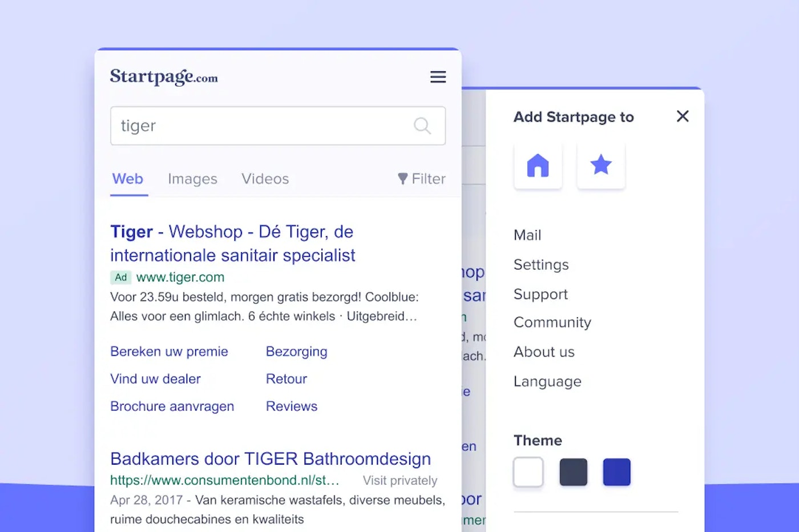Click into the search field containing tiger
This screenshot has height=532, width=799.
pos(278,126)
